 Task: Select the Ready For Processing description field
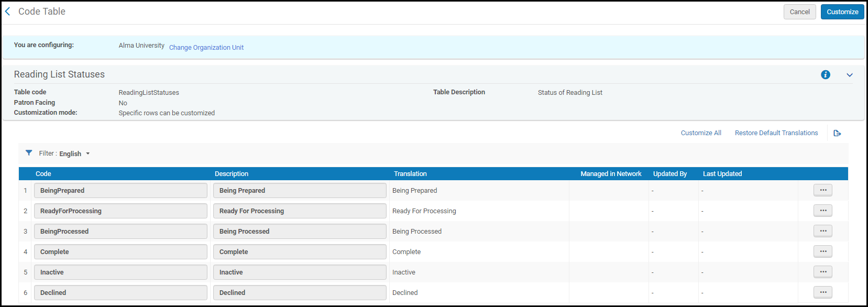(x=300, y=211)
